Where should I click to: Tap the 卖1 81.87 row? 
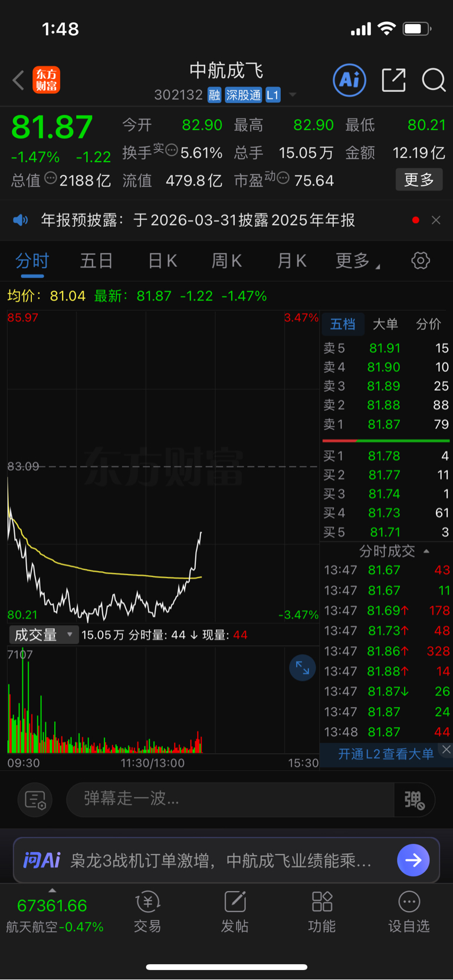[x=386, y=424]
